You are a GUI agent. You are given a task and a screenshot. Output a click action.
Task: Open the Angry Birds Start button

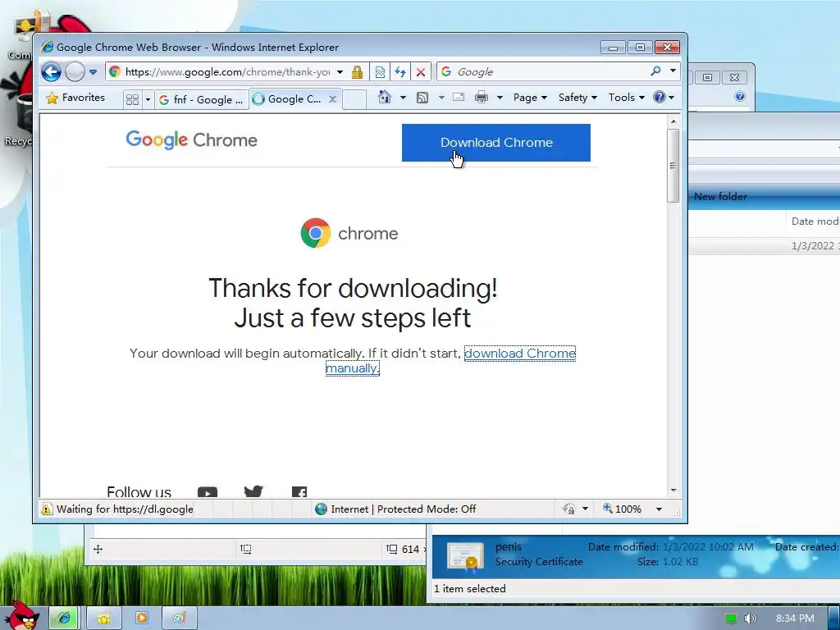(24, 617)
